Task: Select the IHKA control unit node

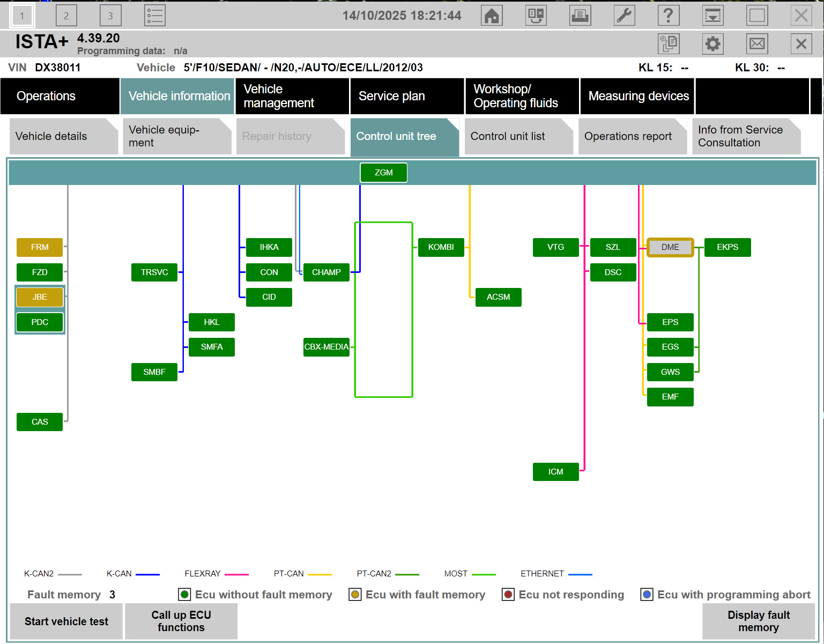Action: (269, 247)
